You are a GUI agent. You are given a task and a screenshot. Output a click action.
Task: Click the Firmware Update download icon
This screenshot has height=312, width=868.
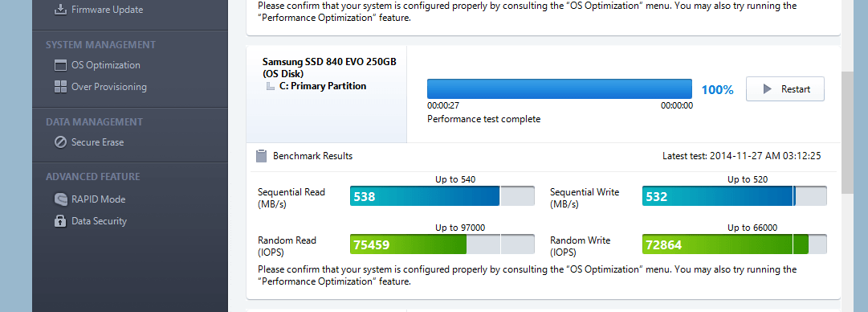tap(60, 10)
